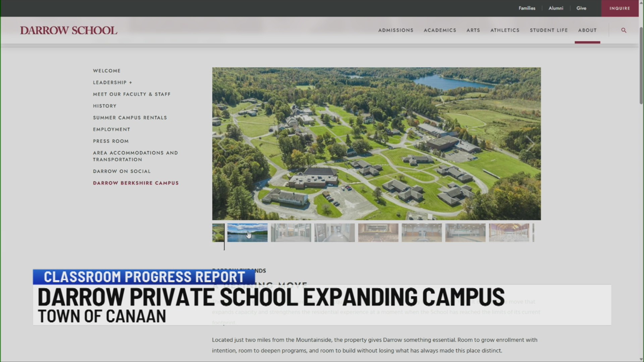Open the Student Life menu
The image size is (644, 362).
[549, 30]
